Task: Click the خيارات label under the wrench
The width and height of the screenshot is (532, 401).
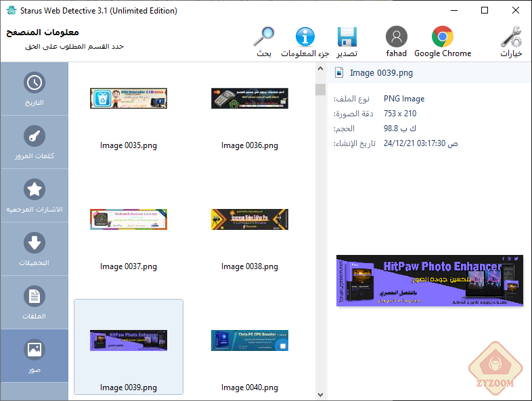Action: point(511,53)
